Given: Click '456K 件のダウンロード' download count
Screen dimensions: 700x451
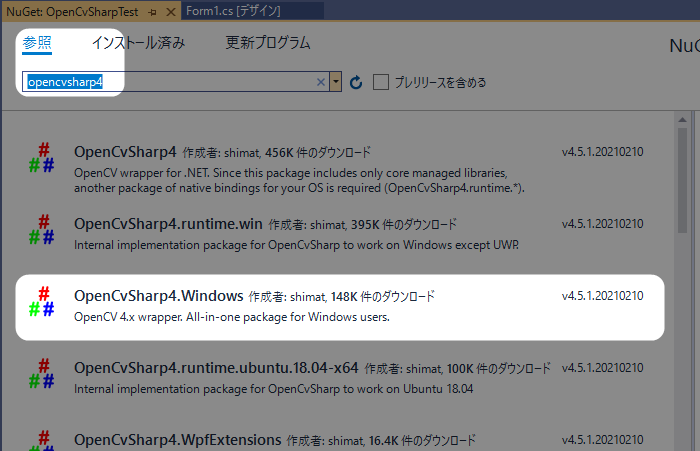Looking at the screenshot, I should pos(318,153).
